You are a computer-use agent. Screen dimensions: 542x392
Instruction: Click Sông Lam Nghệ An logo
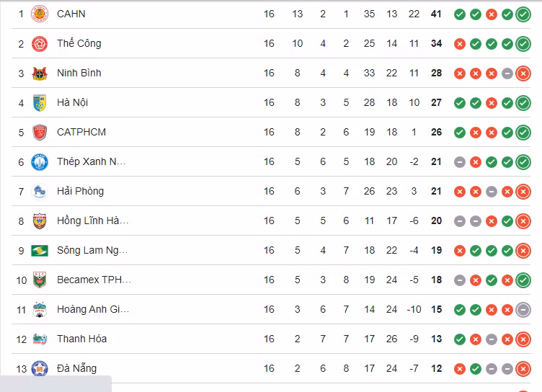pyautogui.click(x=40, y=251)
